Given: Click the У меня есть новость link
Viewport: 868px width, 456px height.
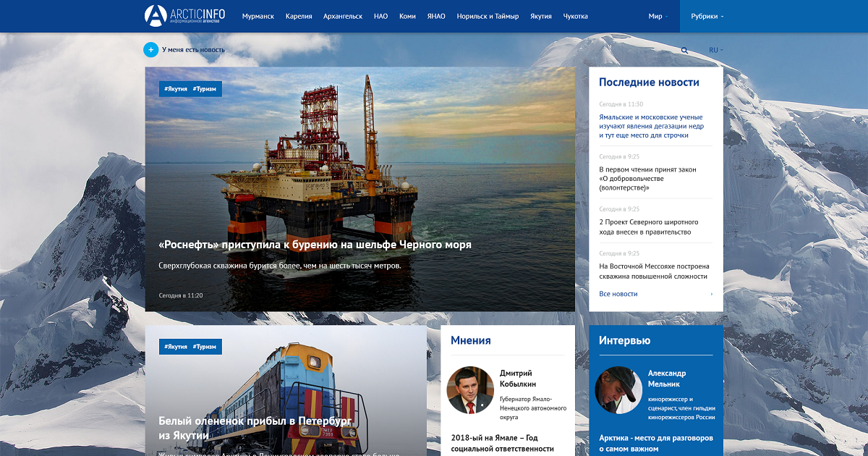Looking at the screenshot, I should [x=193, y=50].
